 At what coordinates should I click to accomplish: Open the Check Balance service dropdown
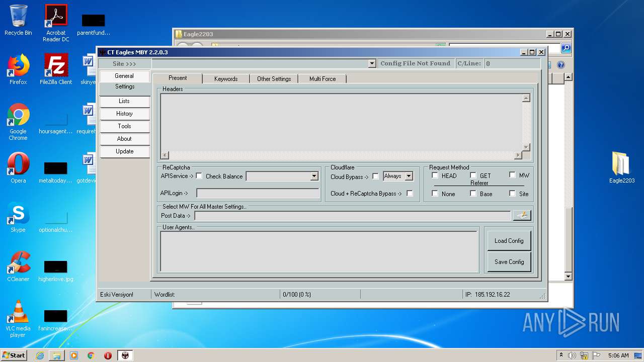tap(314, 176)
